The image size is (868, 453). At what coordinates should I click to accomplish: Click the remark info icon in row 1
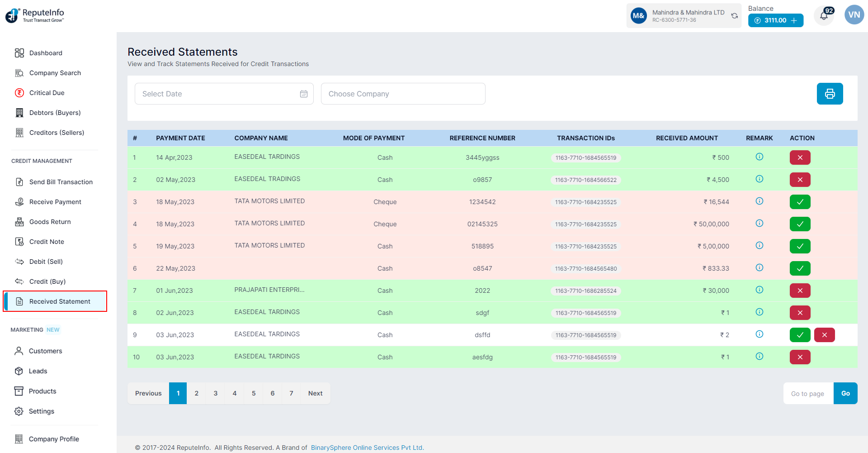click(x=759, y=157)
